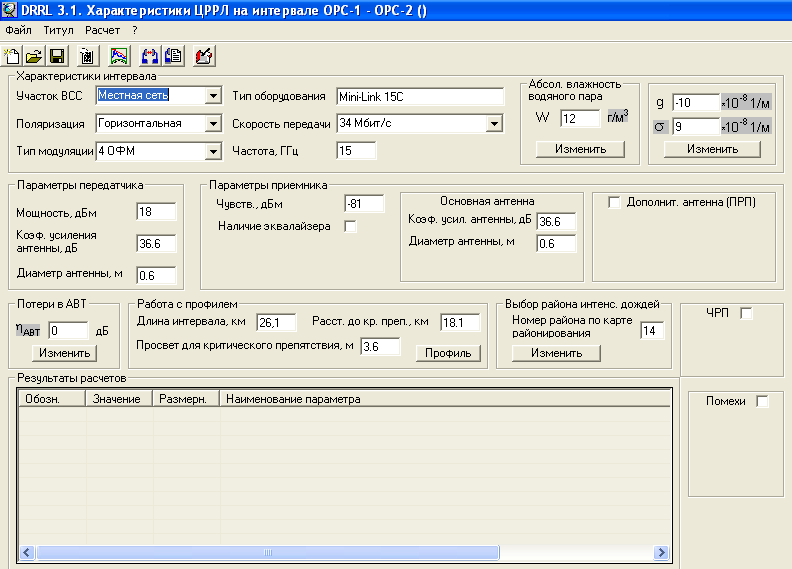The image size is (792, 569).
Task: Click main antenna gain field in Основная антенна
Action: (x=556, y=222)
